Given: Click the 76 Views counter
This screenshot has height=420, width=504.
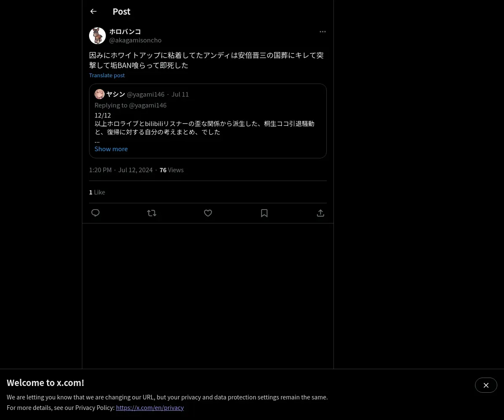Looking at the screenshot, I should coord(171,170).
